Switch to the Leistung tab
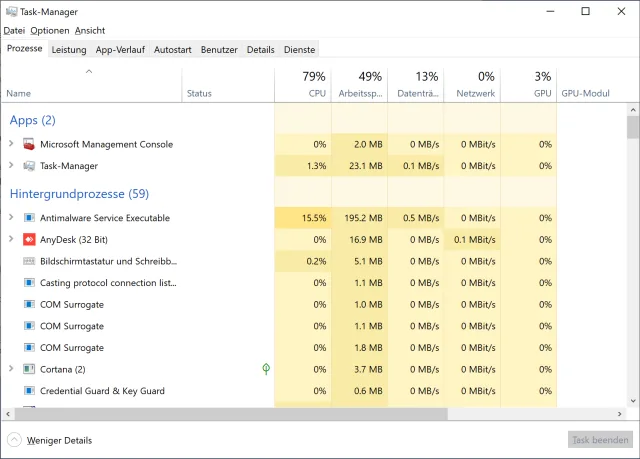 pyautogui.click(x=69, y=49)
